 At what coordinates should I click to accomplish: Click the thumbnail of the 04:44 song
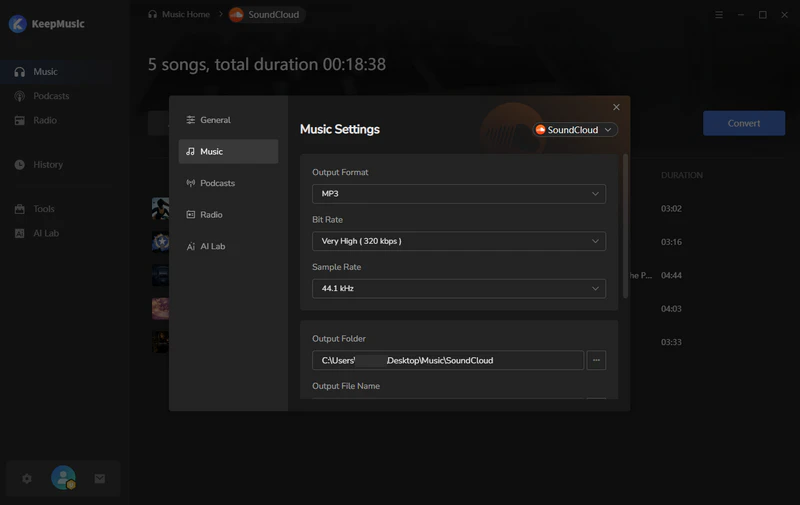point(160,275)
